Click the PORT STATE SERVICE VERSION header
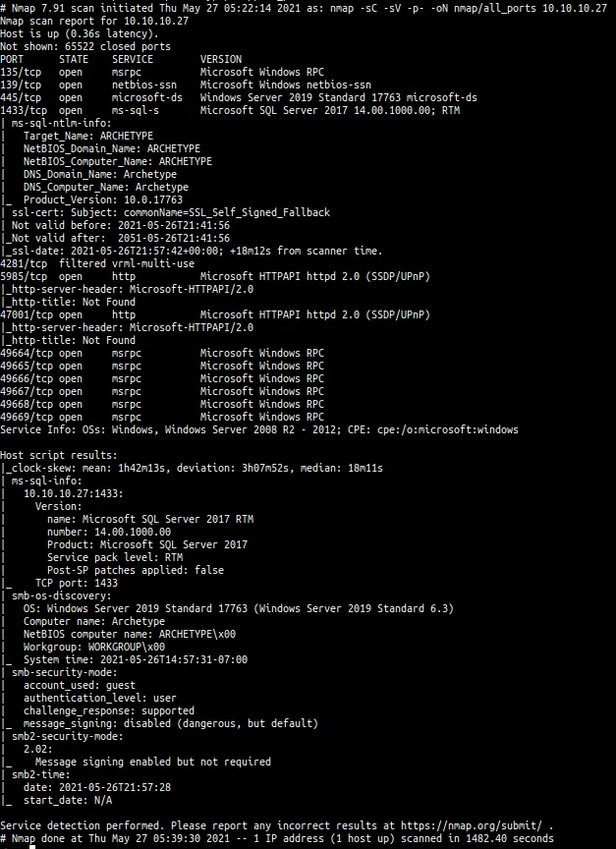Image resolution: width=616 pixels, height=849 pixels. 120,59
